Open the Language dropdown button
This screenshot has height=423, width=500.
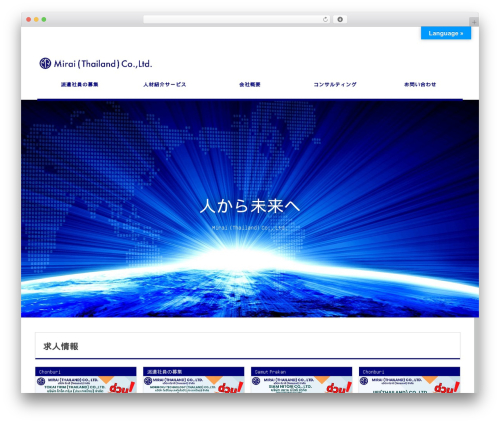(x=446, y=33)
